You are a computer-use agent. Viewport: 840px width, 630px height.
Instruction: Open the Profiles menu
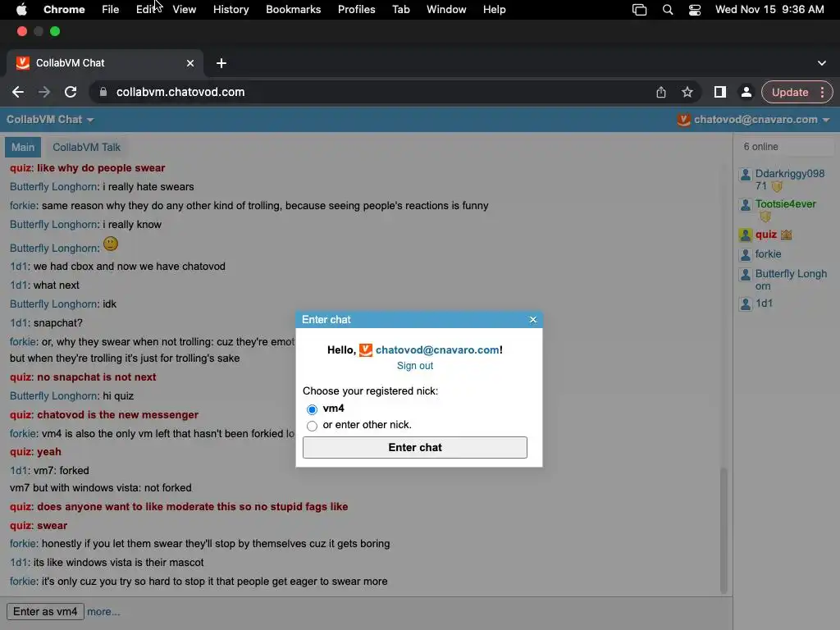[356, 10]
